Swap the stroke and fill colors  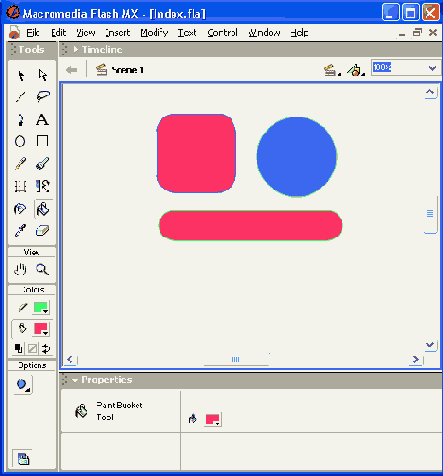[x=46, y=349]
